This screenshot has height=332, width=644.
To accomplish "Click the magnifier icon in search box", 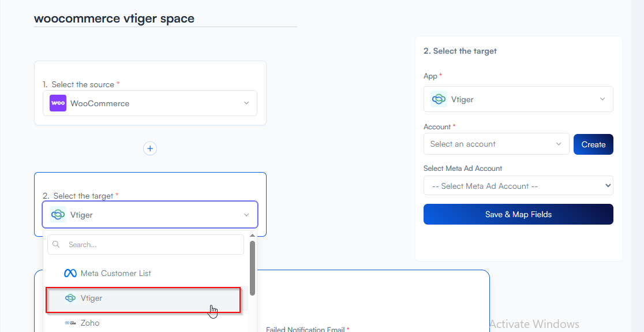I will click(57, 245).
